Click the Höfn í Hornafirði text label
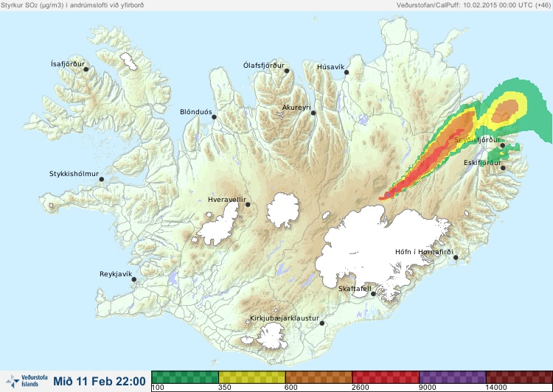 pos(424,252)
